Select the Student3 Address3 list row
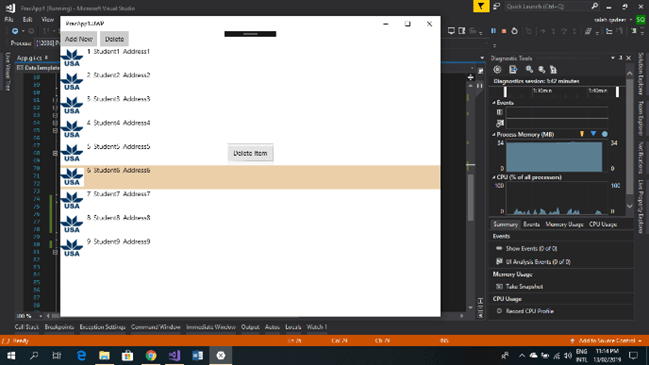Screen dimensions: 649x365 [x=250, y=106]
